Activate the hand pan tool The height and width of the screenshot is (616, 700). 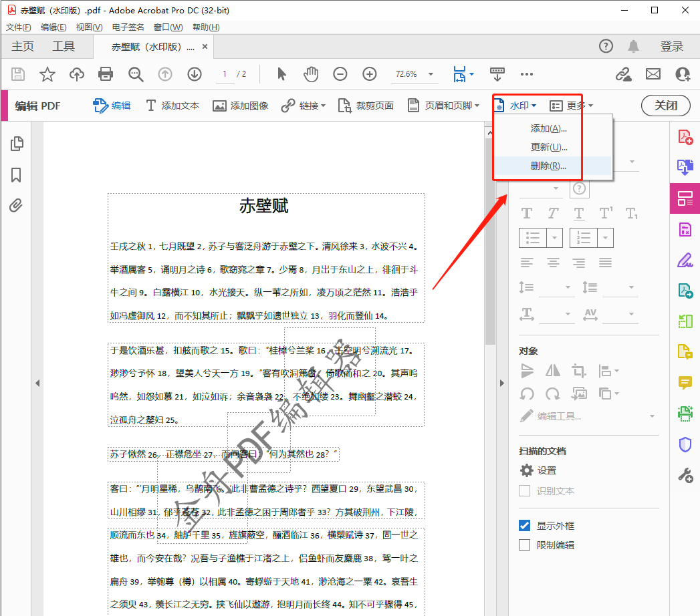click(x=311, y=74)
